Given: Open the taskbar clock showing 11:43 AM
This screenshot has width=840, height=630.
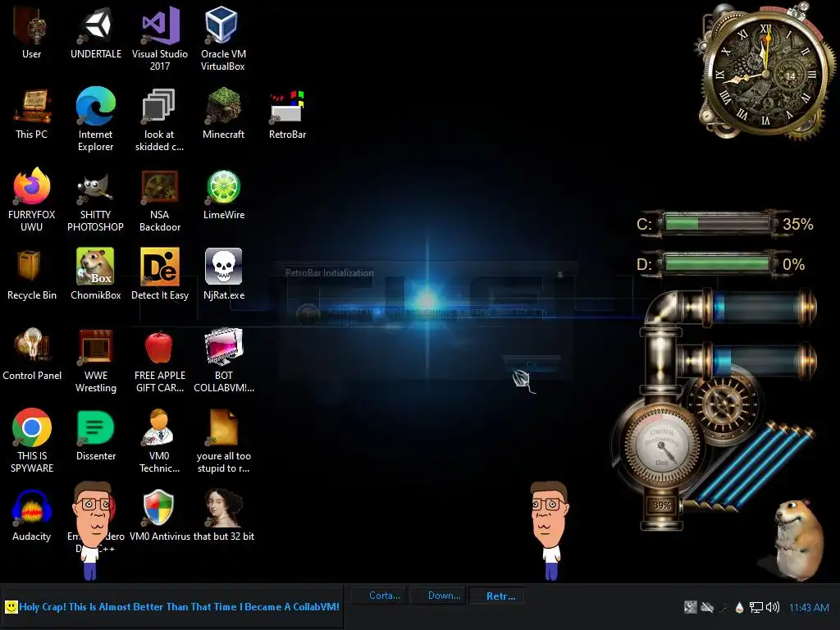Looking at the screenshot, I should pyautogui.click(x=809, y=608).
